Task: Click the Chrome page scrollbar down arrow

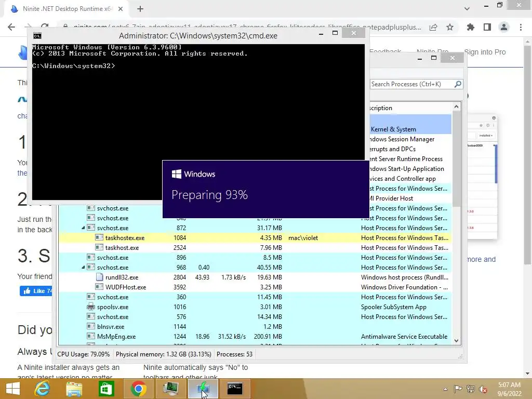Action: [527, 373]
